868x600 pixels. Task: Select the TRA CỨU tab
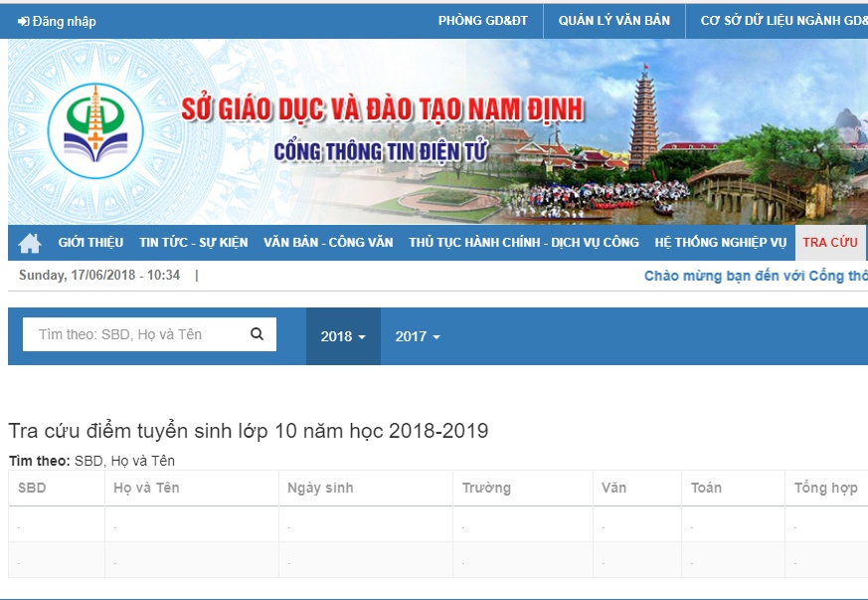pyautogui.click(x=830, y=242)
